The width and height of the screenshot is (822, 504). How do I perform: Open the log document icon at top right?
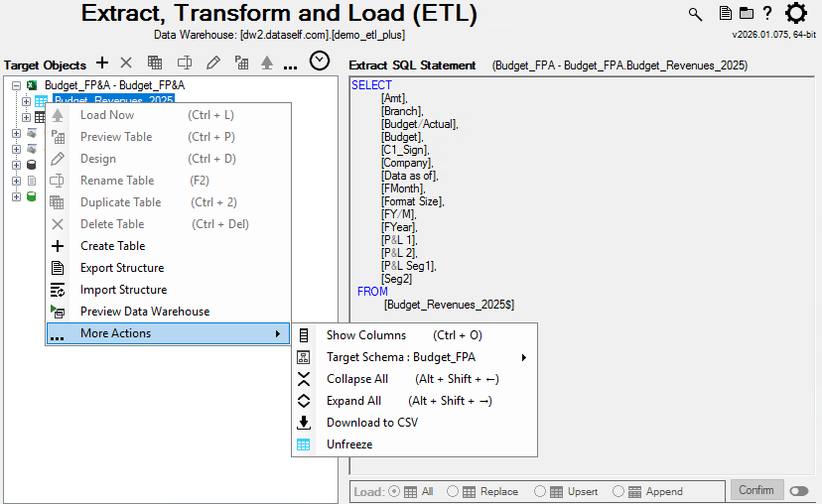tap(726, 14)
